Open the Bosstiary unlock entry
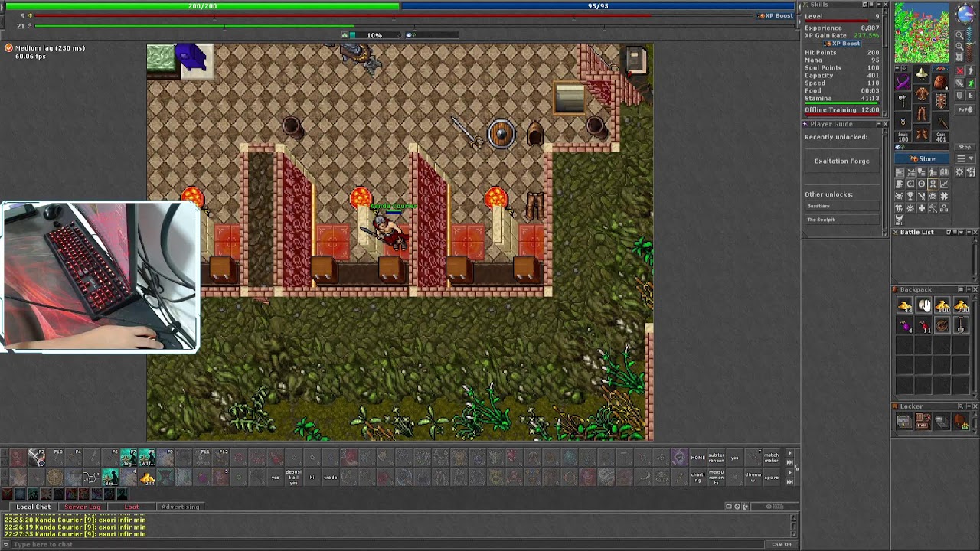Screen dimensions: 980x551 [x=841, y=206]
